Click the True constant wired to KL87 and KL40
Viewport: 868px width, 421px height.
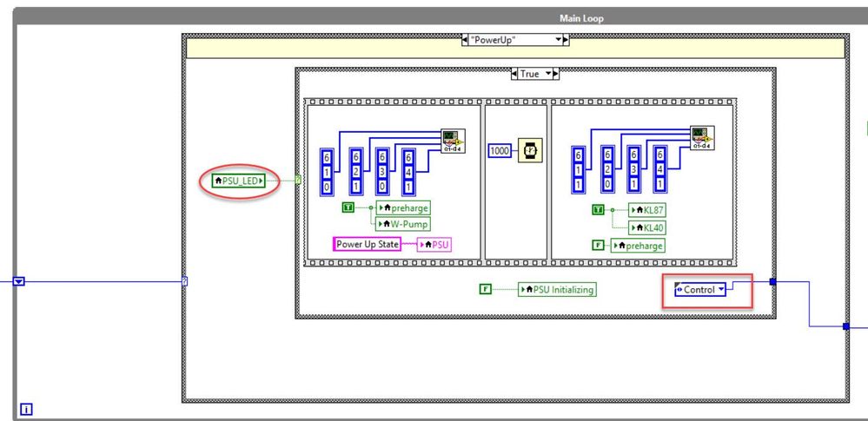[x=599, y=210]
